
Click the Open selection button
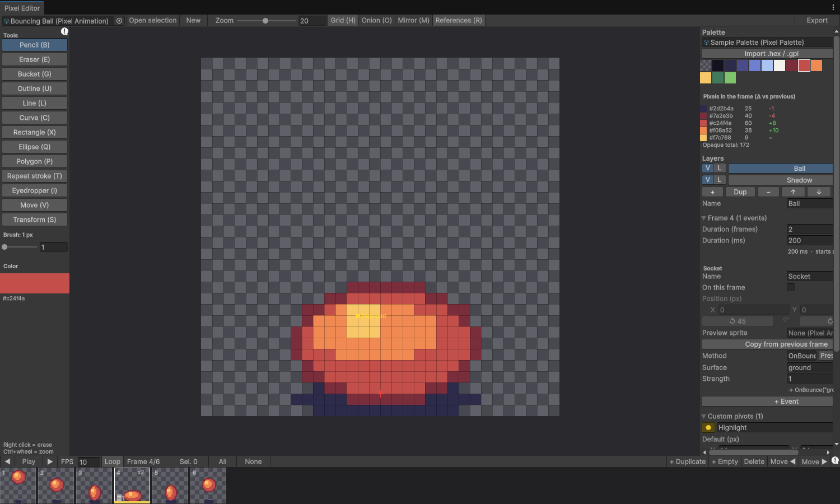tap(153, 20)
